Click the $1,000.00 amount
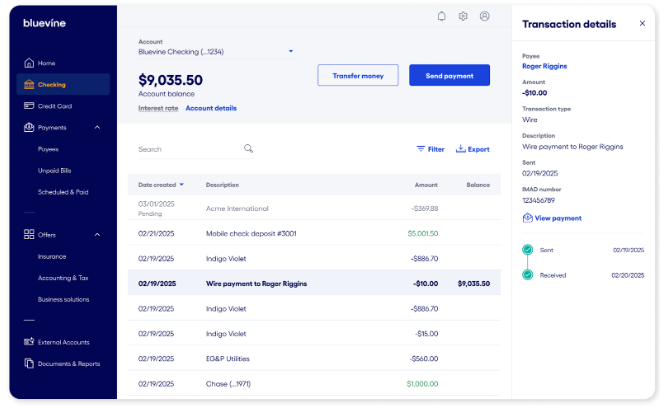660x406 pixels. [x=422, y=383]
